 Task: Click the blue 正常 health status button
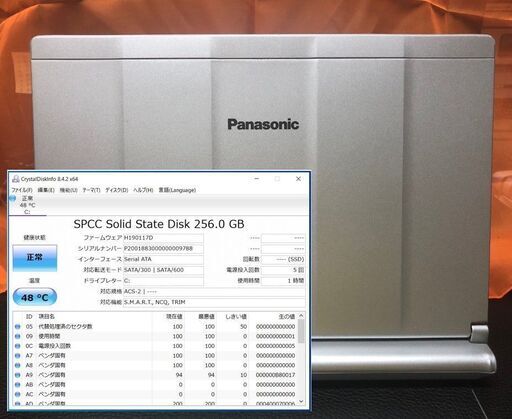pos(35,258)
